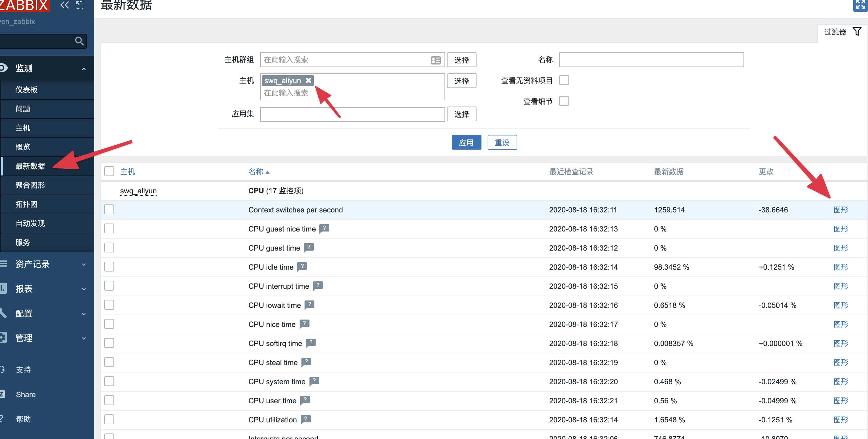The image size is (868, 439).
Task: Show help tooltip for CPU utilization
Action: [x=305, y=419]
